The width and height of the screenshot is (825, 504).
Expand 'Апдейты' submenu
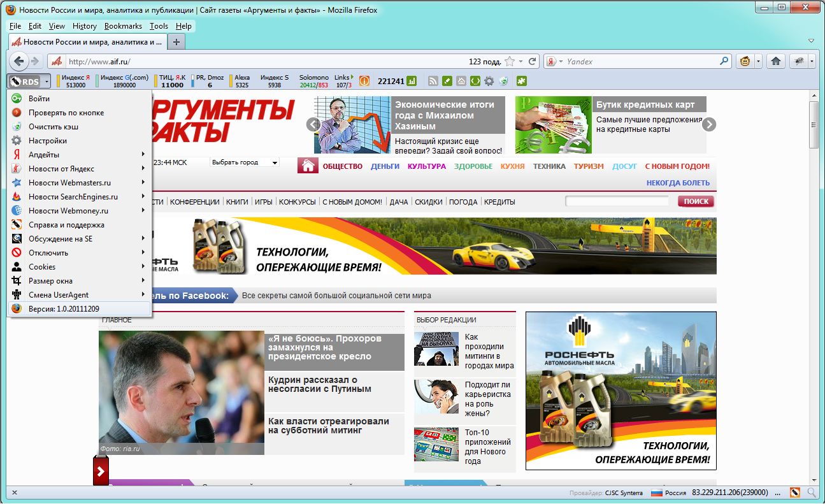tap(80, 155)
